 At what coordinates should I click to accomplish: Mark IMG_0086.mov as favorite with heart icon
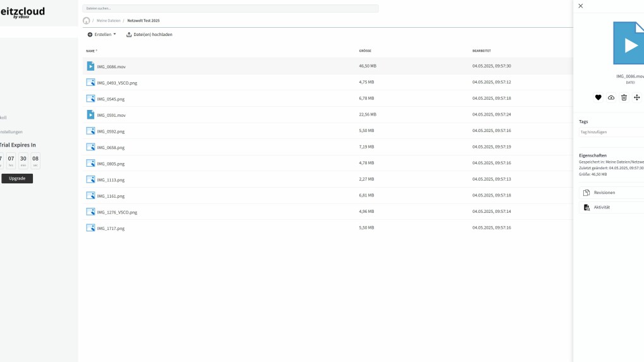[598, 97]
